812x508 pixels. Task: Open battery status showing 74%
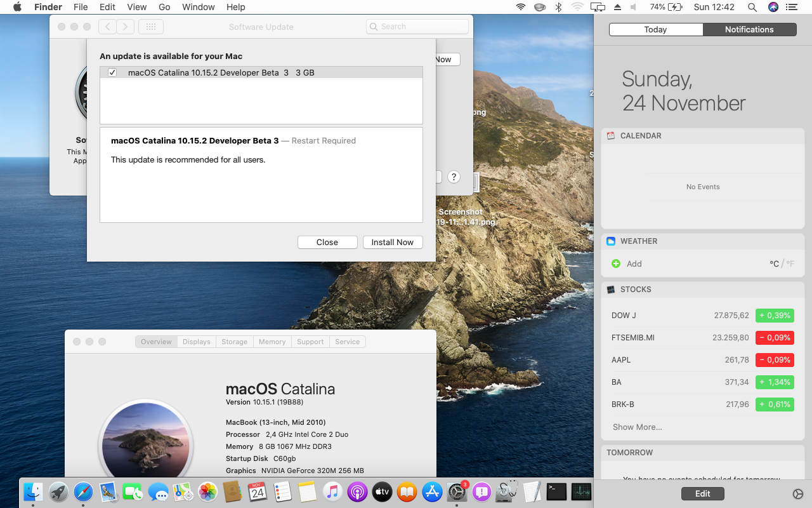666,7
